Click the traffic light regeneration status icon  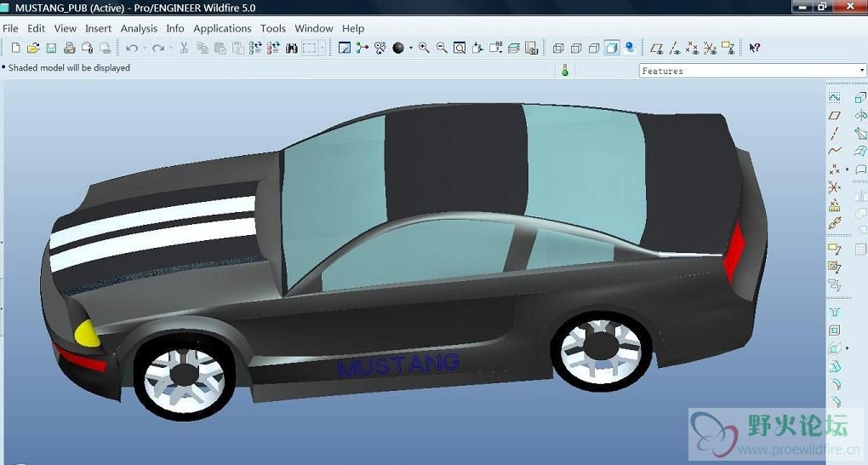point(565,71)
